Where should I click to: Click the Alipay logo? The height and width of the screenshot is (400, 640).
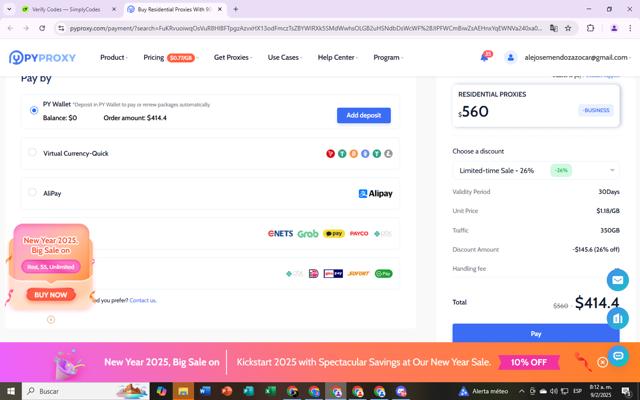click(x=375, y=193)
